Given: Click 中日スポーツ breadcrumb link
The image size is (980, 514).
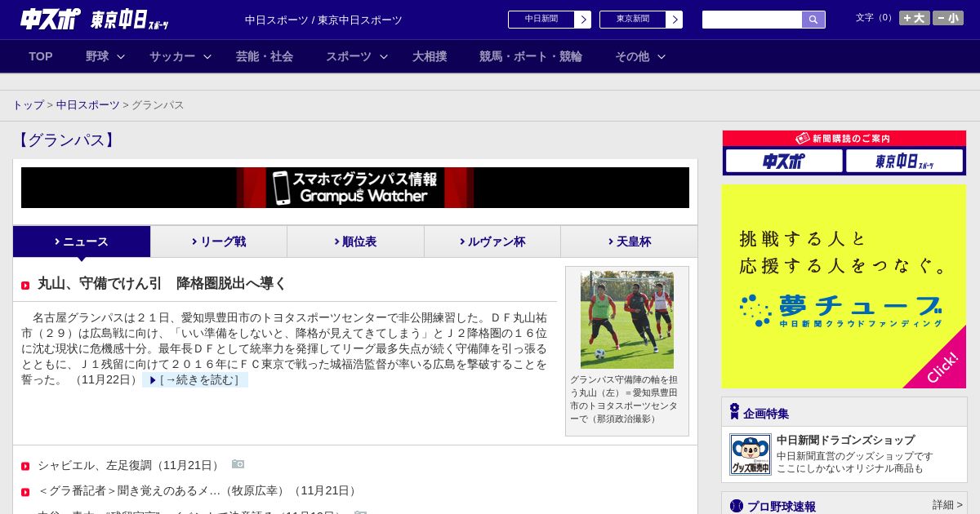Looking at the screenshot, I should tap(88, 105).
